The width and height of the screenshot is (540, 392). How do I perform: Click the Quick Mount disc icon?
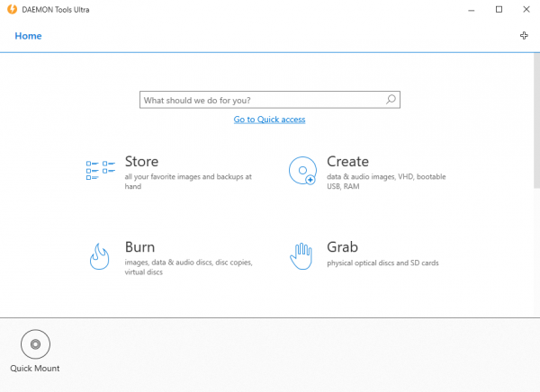(35, 344)
